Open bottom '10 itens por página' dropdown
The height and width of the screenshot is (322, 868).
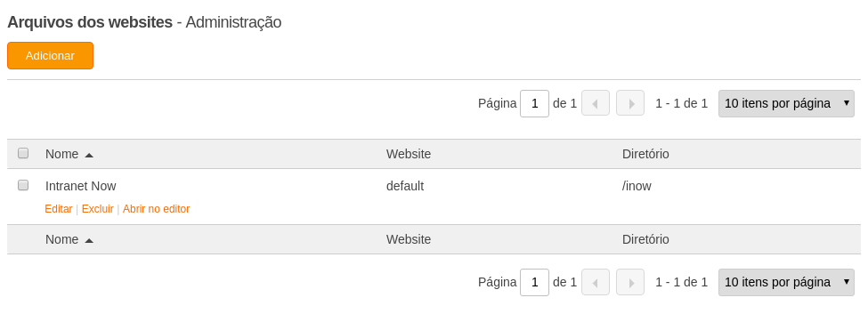coord(786,282)
